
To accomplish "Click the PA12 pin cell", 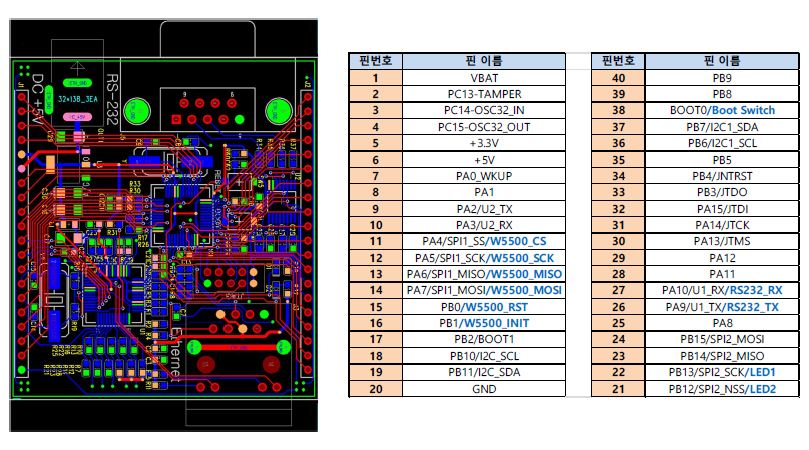I will (722, 258).
